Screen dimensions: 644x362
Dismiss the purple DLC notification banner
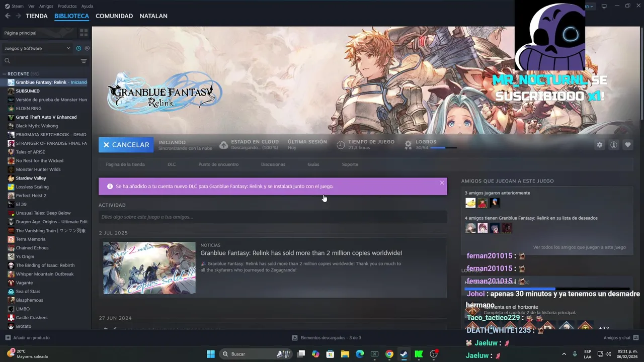pos(442,183)
